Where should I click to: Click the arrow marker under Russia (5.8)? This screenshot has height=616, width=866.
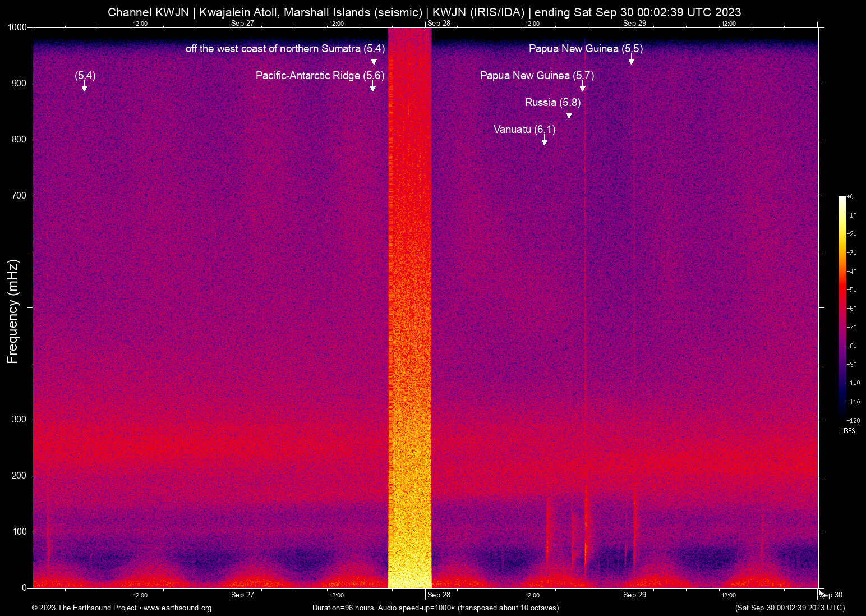[569, 113]
